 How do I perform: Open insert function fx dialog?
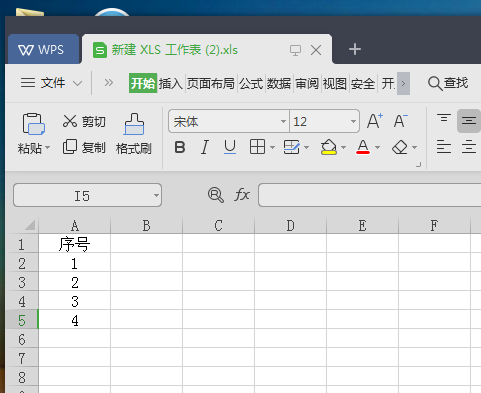point(242,195)
